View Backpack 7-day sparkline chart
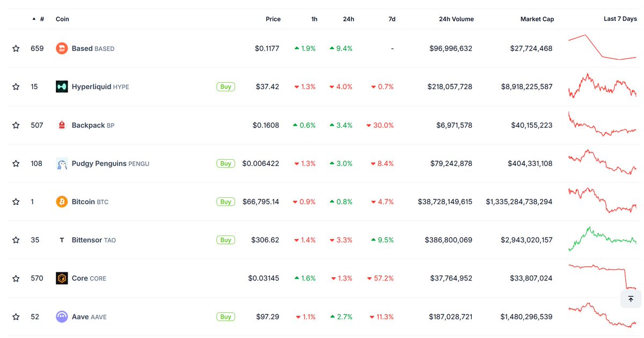The height and width of the screenshot is (338, 644). point(602,124)
